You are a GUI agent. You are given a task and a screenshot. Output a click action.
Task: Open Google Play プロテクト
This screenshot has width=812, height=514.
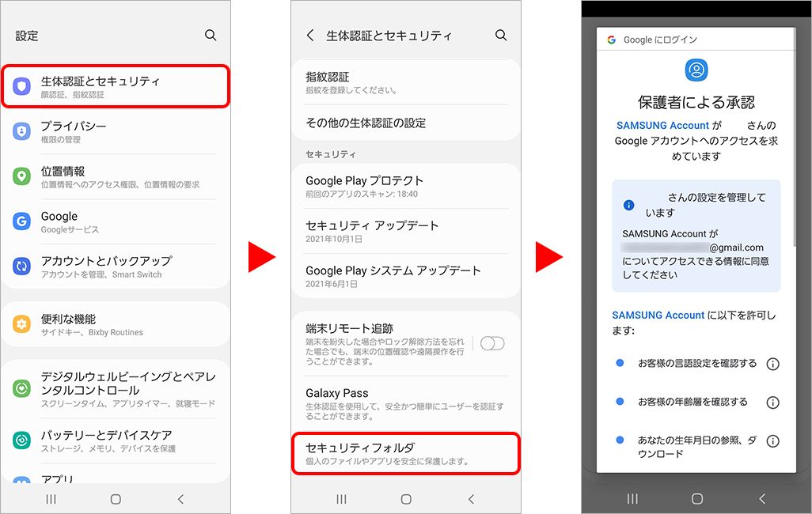pos(406,187)
